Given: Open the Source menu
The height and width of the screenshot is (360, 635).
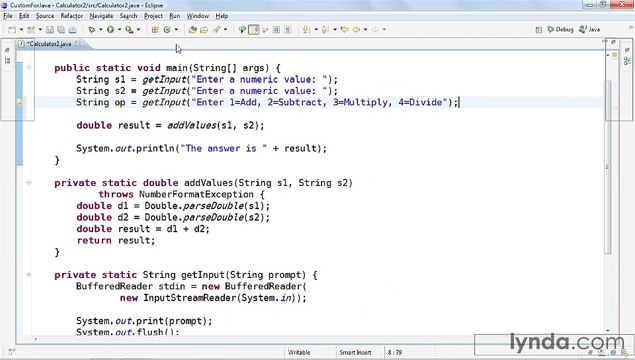Looking at the screenshot, I should pos(45,16).
